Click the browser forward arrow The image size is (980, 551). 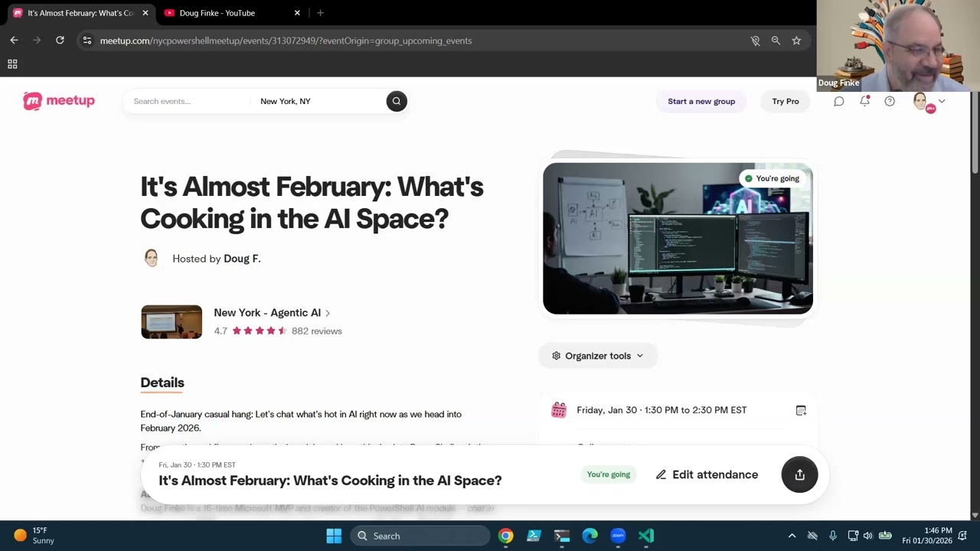(37, 41)
